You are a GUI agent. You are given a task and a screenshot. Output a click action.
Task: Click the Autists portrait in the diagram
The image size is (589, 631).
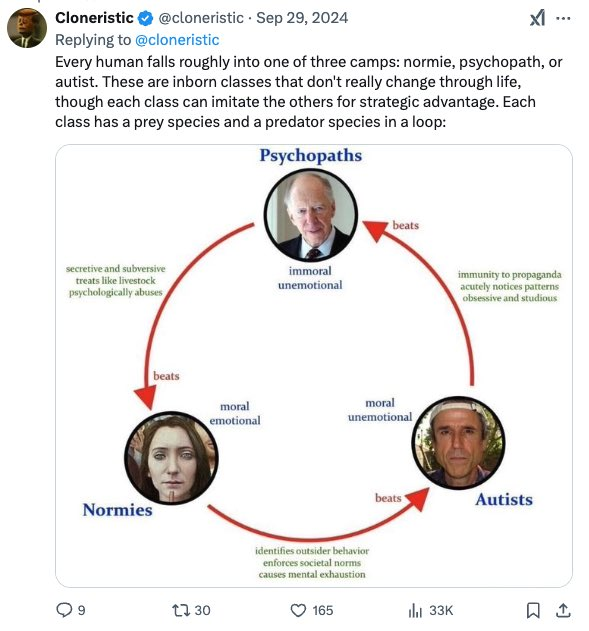(x=458, y=443)
